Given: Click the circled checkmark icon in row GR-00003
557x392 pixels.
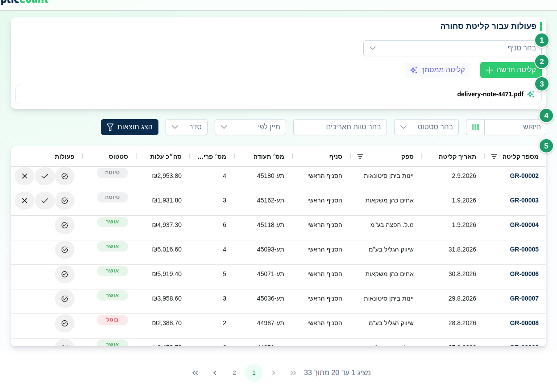Looking at the screenshot, I should click(x=65, y=201).
